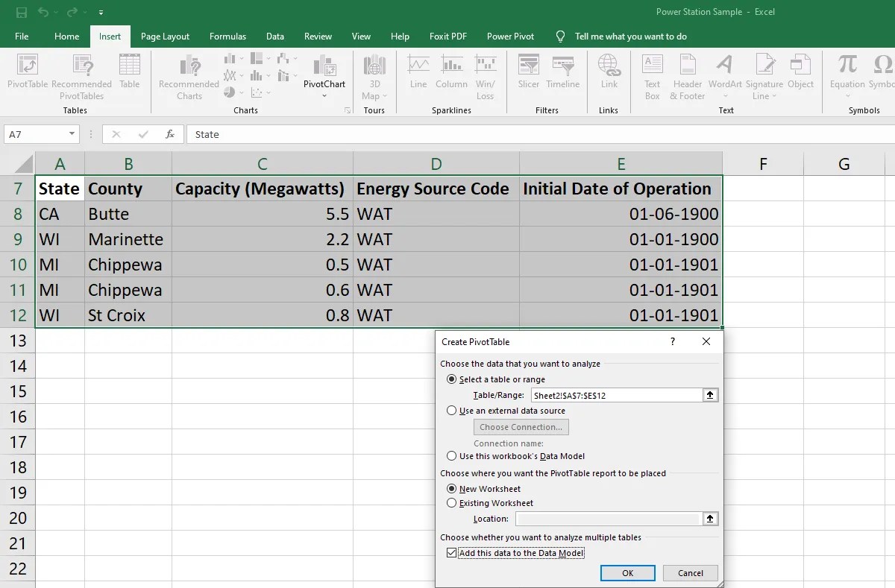The width and height of the screenshot is (895, 588).
Task: Open Customize Quick Access Toolbar dropdown
Action: (101, 13)
